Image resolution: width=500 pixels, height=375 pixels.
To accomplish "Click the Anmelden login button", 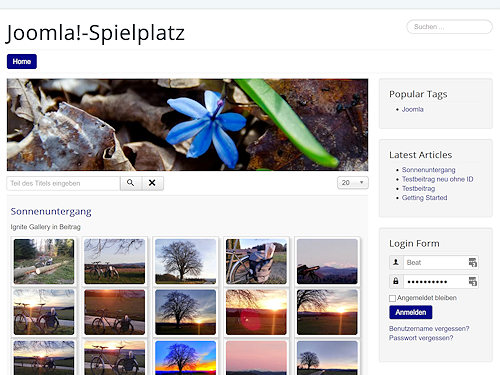I will (x=410, y=312).
